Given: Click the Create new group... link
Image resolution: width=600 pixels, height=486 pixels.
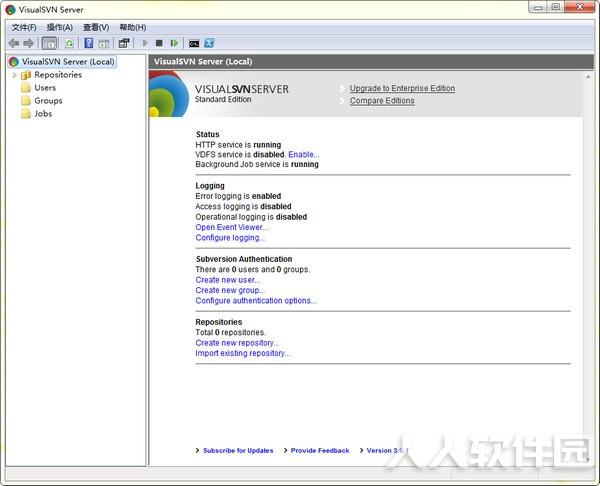Looking at the screenshot, I should click(230, 290).
